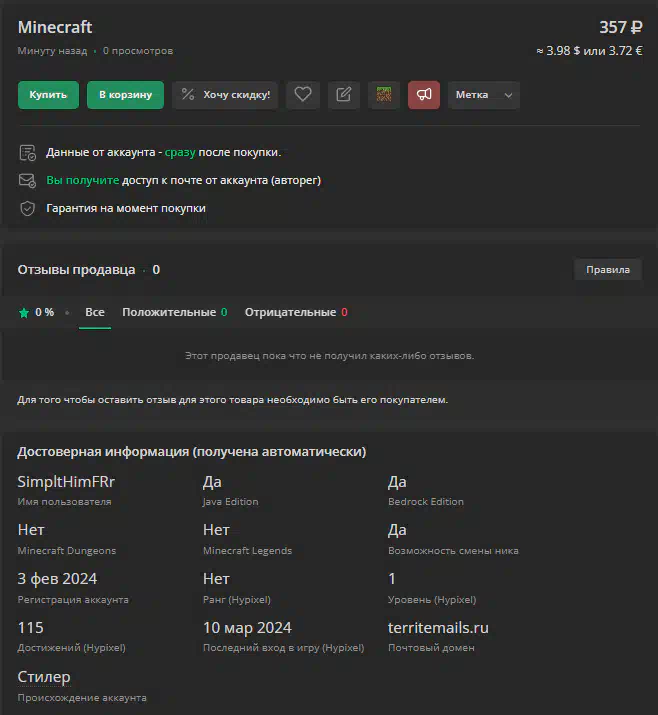Open the Правила button
This screenshot has width=658, height=715.
(x=608, y=269)
